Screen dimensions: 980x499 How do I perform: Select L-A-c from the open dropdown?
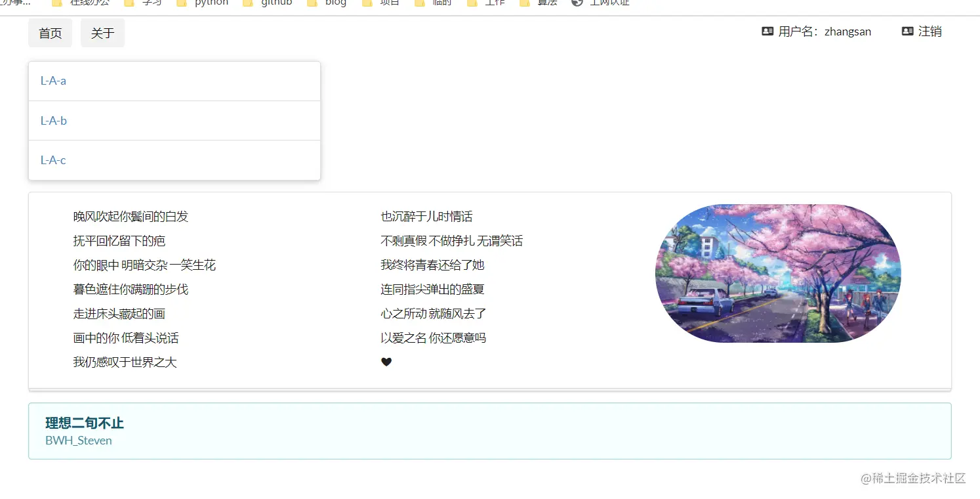[x=53, y=160]
